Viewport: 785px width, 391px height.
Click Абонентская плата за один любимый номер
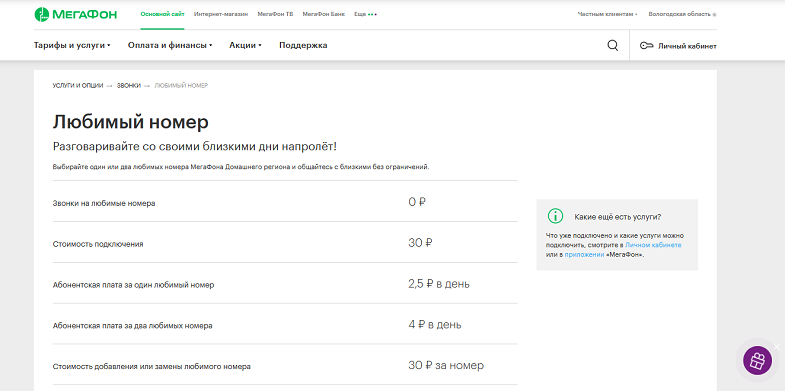(x=133, y=285)
